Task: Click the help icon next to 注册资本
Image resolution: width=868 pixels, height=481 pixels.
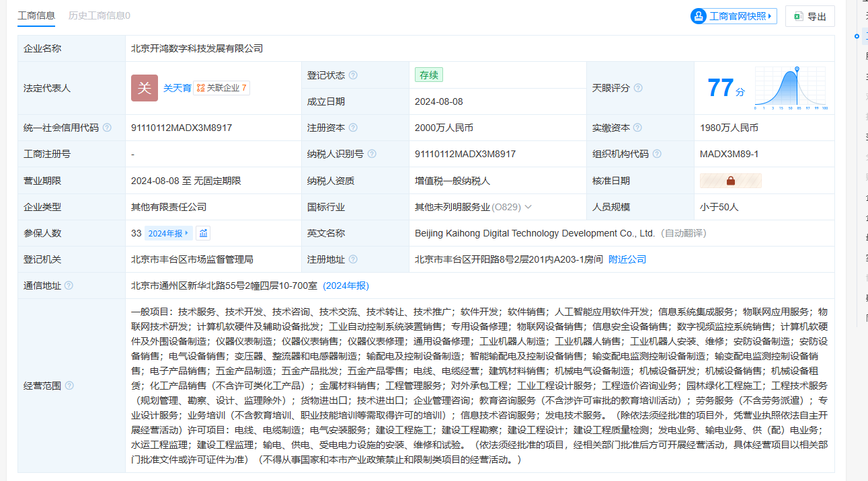Action: [x=353, y=128]
